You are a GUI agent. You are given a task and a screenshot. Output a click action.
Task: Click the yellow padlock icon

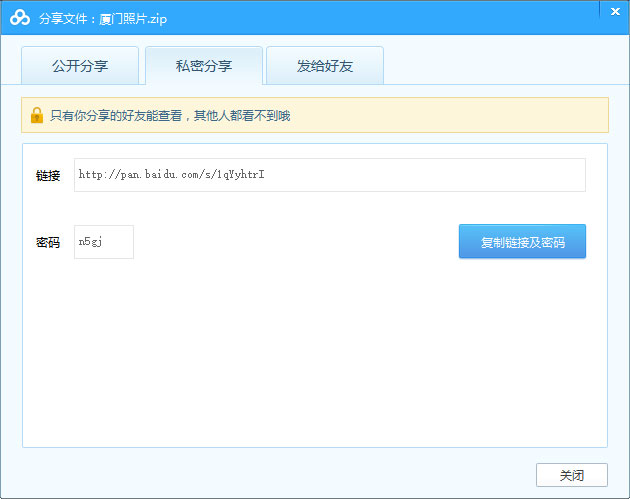point(37,115)
